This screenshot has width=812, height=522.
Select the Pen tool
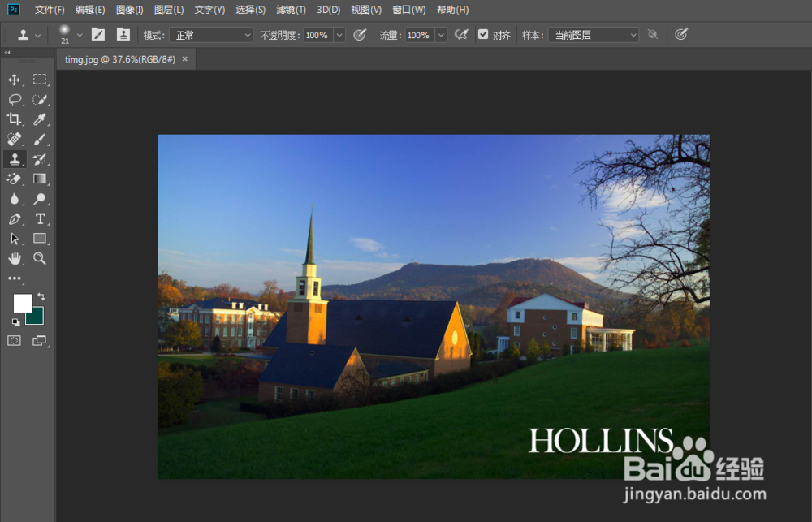pos(15,218)
